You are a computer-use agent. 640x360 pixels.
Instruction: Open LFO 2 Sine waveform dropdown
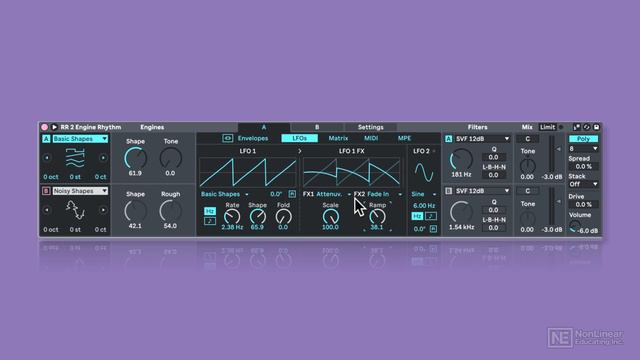pos(424,194)
